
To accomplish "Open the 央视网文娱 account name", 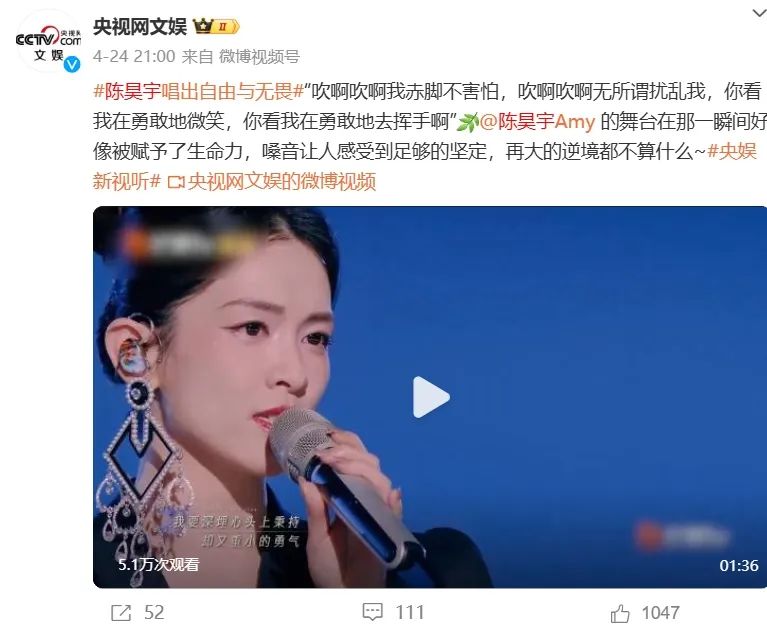I will point(140,26).
